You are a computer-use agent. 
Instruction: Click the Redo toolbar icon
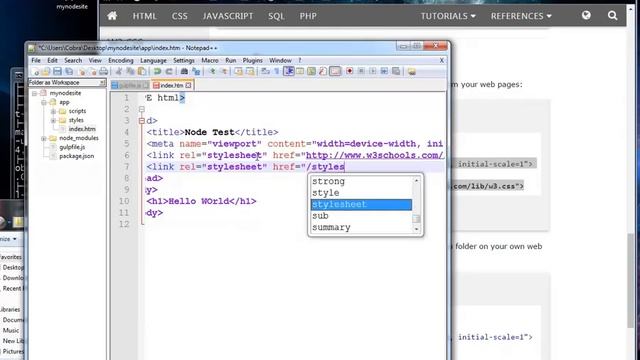click(169, 71)
